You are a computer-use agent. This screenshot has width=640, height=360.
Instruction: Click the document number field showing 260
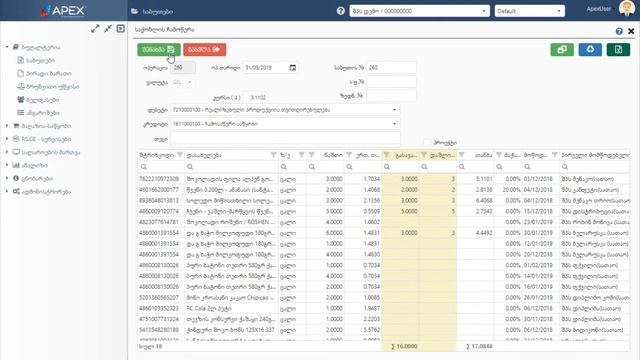391,68
